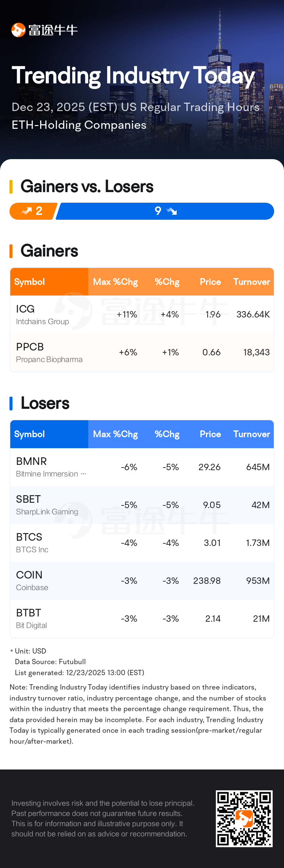
Task: Click the blue downward trend arrow icon
Action: pyautogui.click(x=171, y=211)
